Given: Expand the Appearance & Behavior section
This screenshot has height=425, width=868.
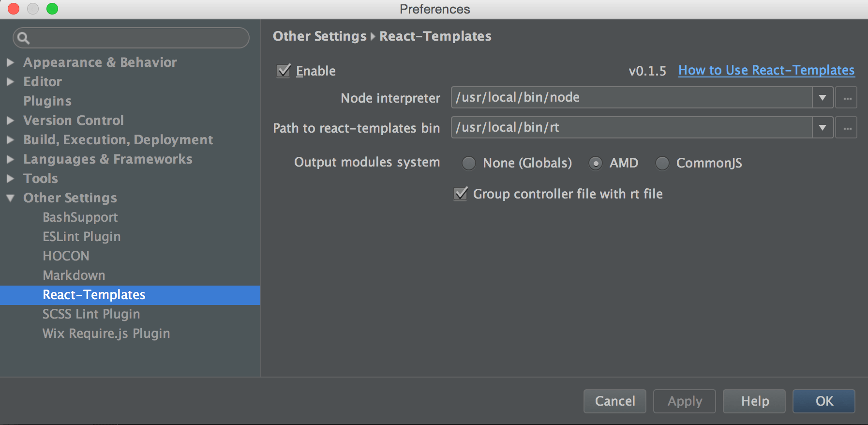Looking at the screenshot, I should [11, 62].
